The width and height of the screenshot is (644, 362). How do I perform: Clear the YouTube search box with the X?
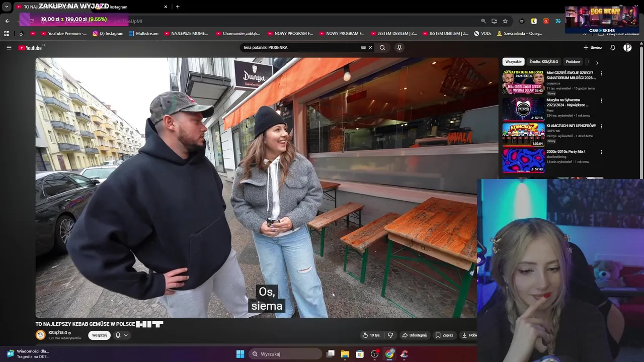pos(370,48)
